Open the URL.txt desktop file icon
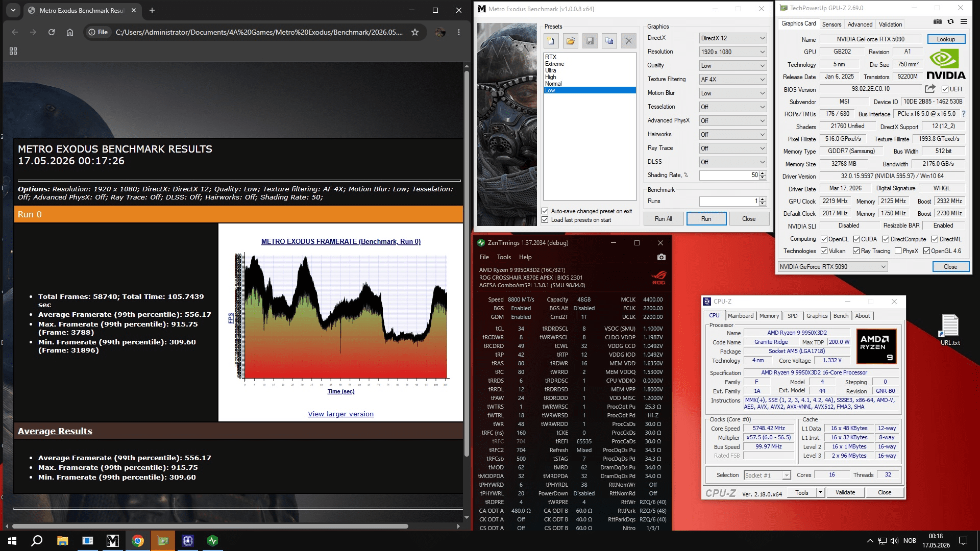 [950, 330]
